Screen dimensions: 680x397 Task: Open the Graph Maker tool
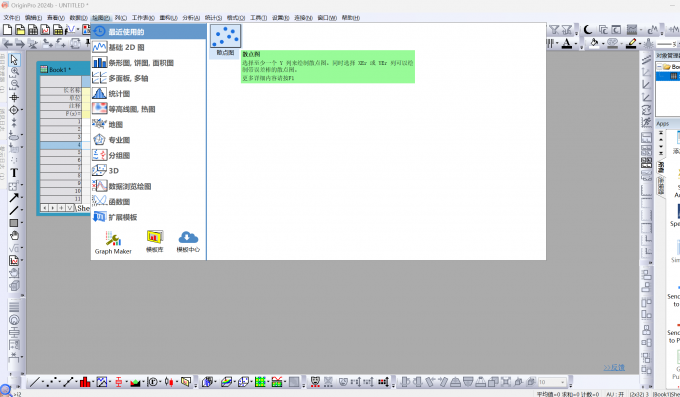(113, 242)
